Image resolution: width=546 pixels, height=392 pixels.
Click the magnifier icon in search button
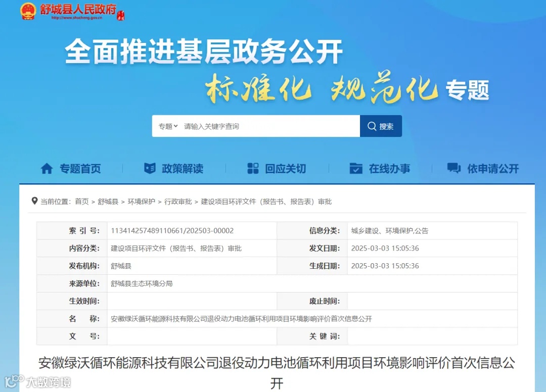tap(372, 126)
